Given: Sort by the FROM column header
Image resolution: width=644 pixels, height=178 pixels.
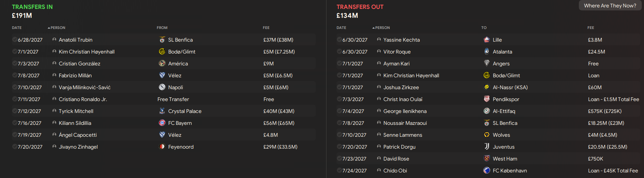Looking at the screenshot, I should pos(162,28).
